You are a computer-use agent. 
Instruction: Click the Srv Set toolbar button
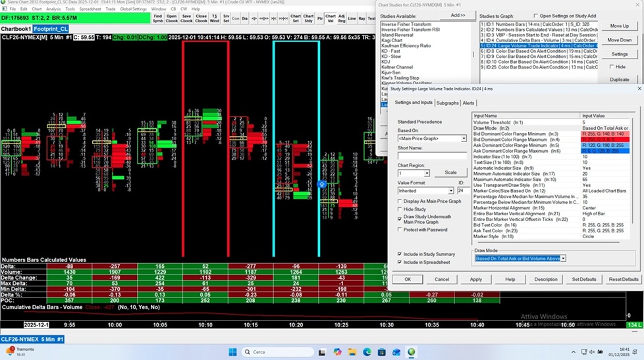[x=227, y=18]
